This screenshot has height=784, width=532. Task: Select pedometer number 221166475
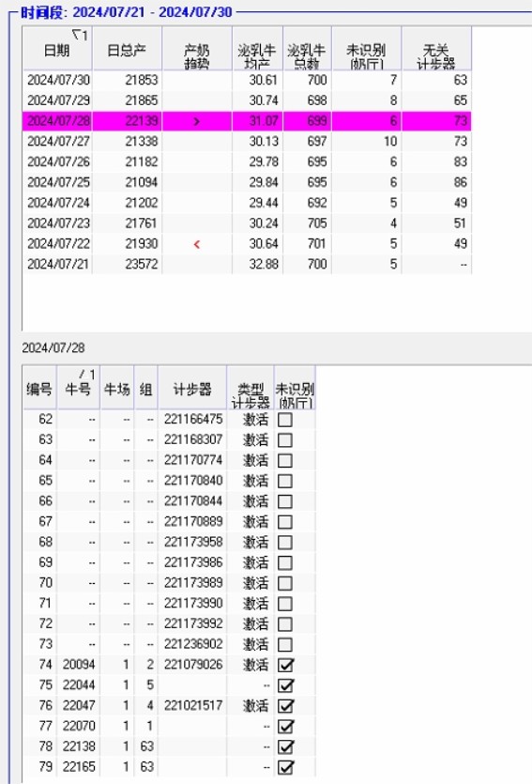pos(193,419)
